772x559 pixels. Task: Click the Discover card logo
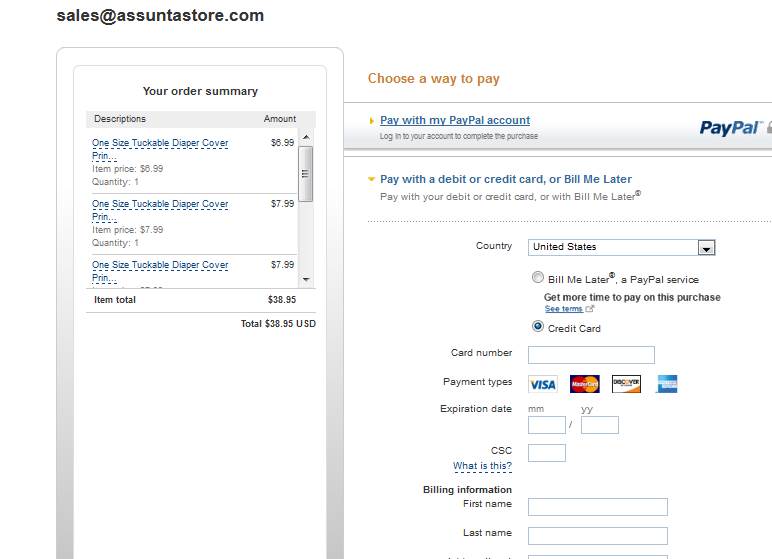click(626, 384)
